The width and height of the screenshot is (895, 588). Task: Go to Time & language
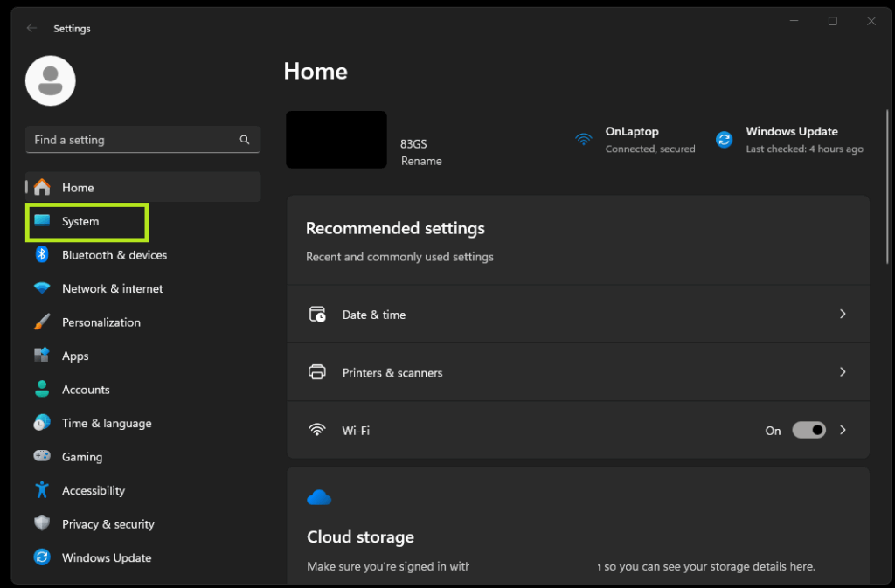143,423
